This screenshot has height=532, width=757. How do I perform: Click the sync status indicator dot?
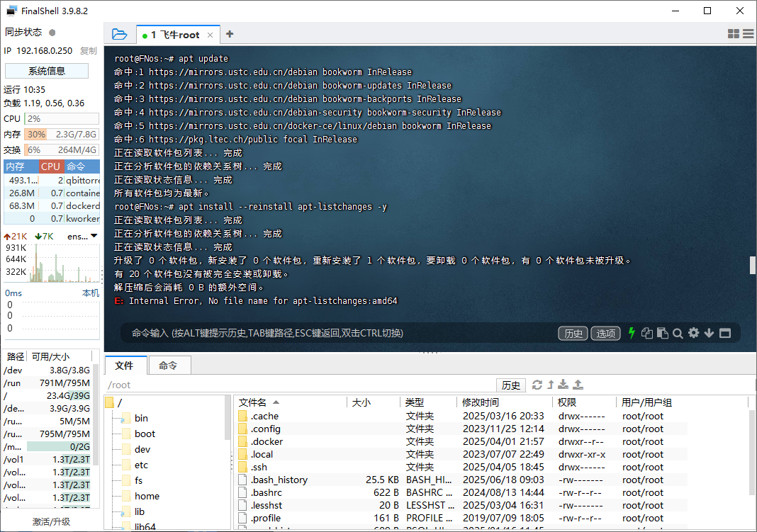click(52, 33)
